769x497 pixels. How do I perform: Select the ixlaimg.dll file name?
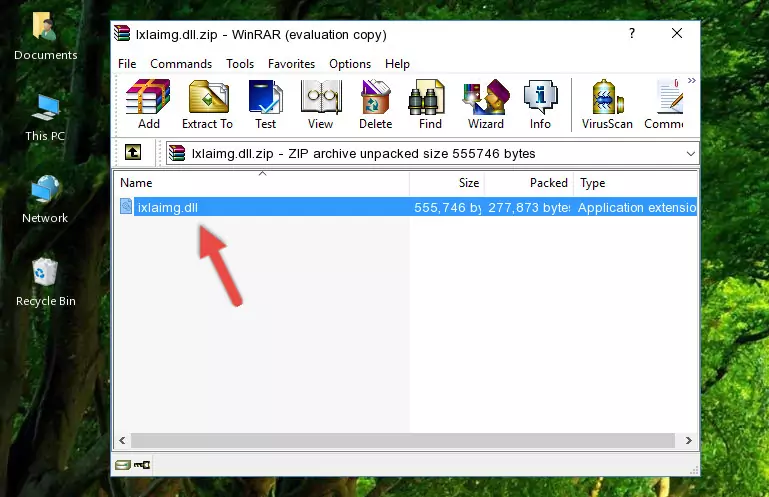click(x=168, y=208)
